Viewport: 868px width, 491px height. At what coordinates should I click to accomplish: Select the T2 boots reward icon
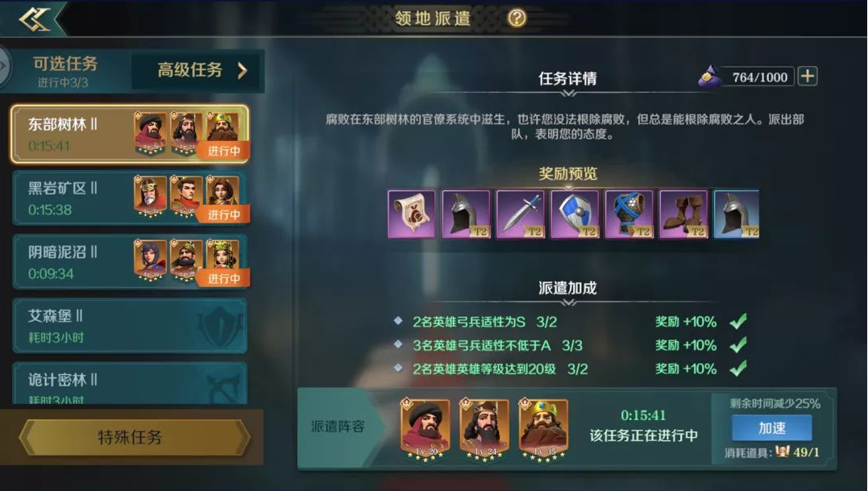[x=683, y=214]
